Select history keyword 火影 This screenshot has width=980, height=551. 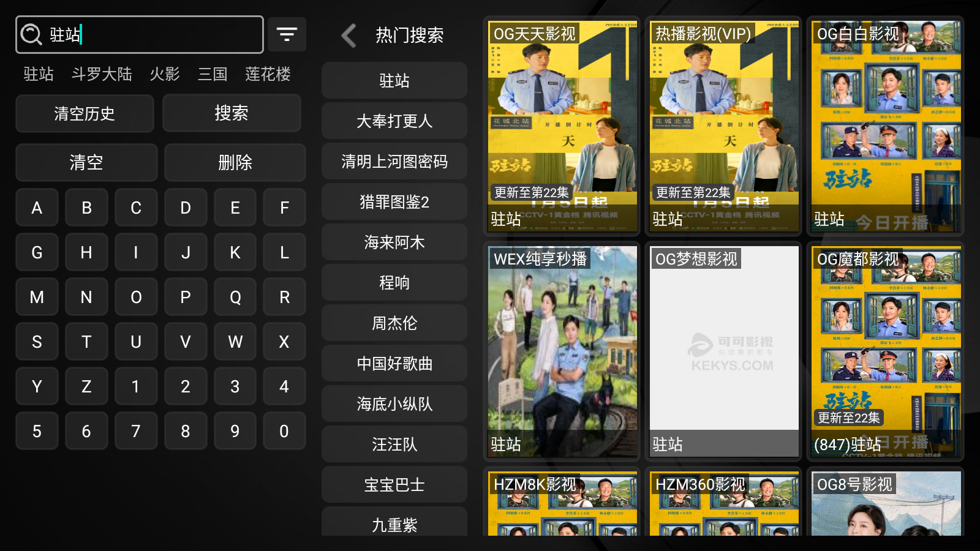[165, 74]
